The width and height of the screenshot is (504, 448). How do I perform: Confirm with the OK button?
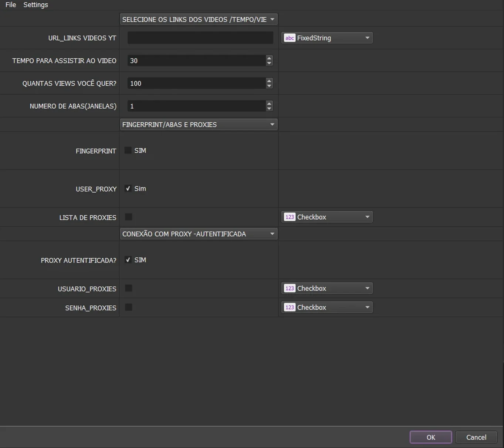431,437
